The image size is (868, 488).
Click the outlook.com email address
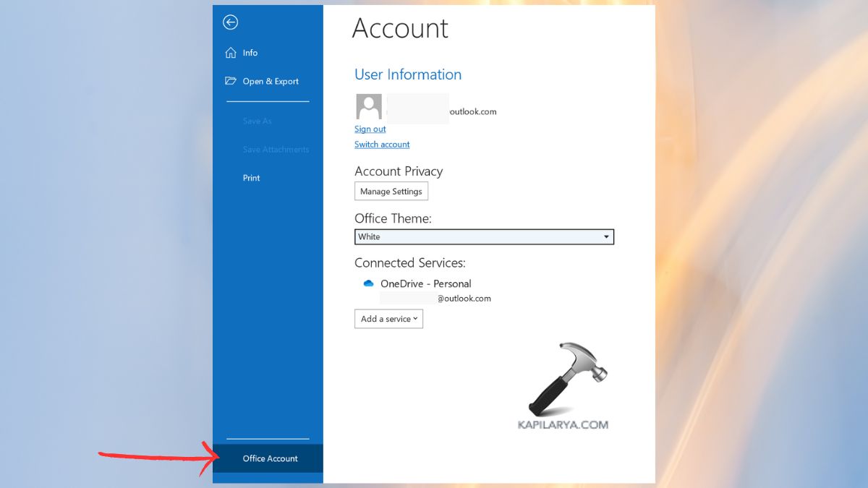(472, 111)
